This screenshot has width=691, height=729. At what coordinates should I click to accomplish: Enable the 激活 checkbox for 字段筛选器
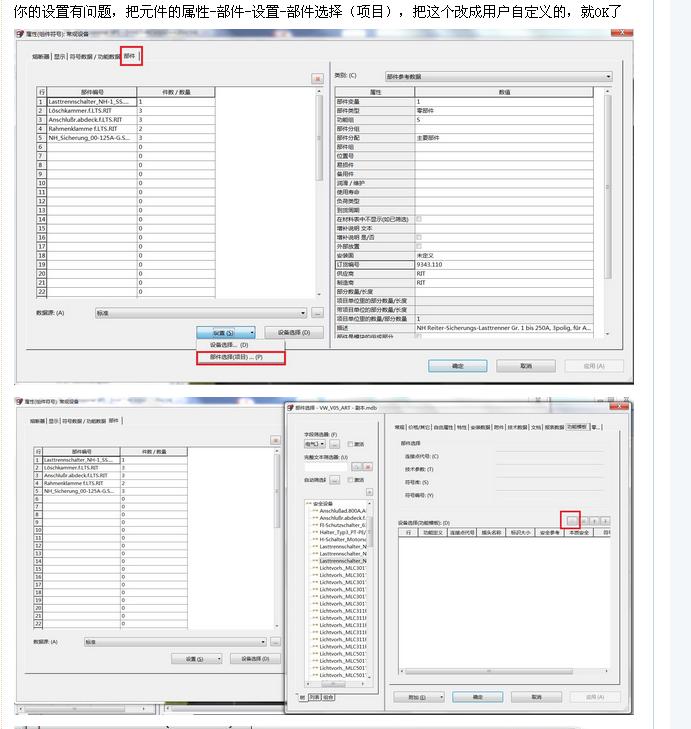click(350, 444)
